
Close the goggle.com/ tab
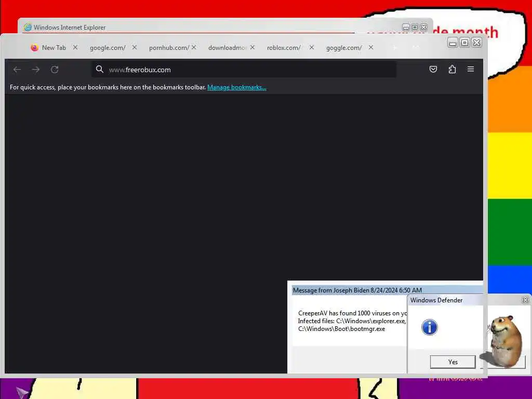[x=371, y=47]
